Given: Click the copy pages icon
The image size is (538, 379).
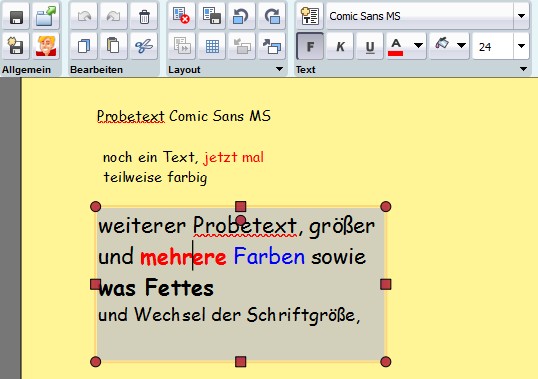Looking at the screenshot, I should click(83, 46).
